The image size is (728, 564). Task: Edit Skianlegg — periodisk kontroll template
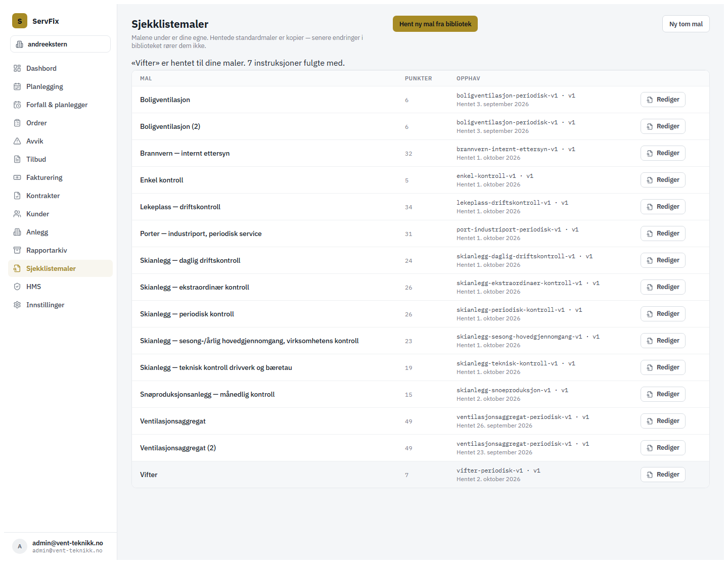pos(663,314)
